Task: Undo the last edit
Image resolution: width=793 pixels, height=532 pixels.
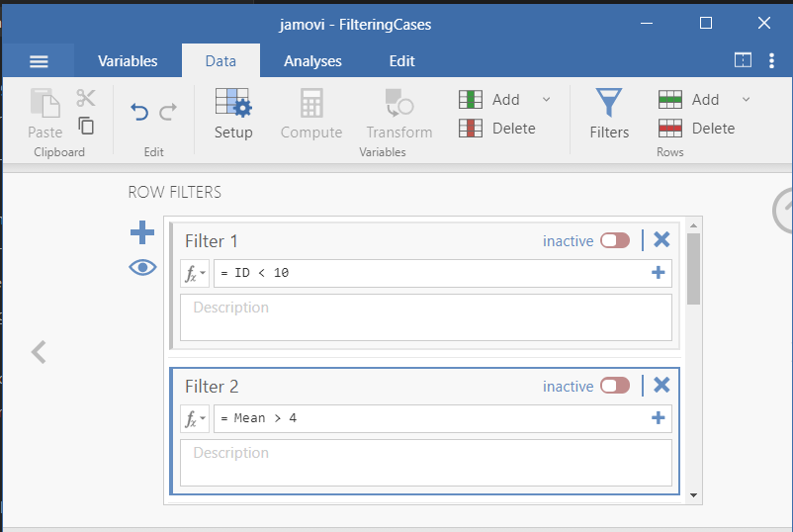Action: (139, 112)
